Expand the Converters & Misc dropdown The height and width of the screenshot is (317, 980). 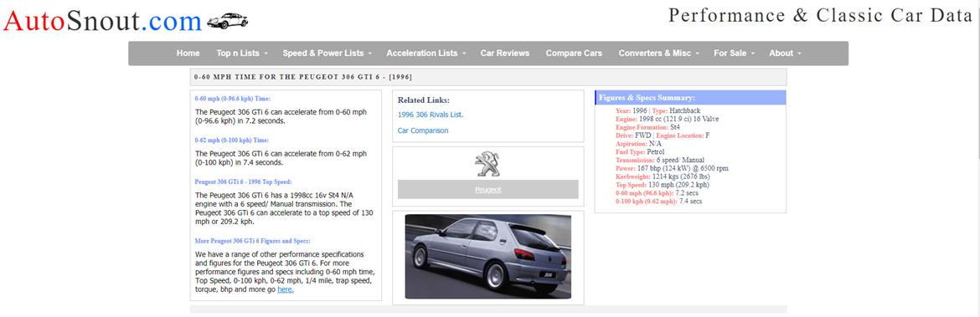point(658,53)
